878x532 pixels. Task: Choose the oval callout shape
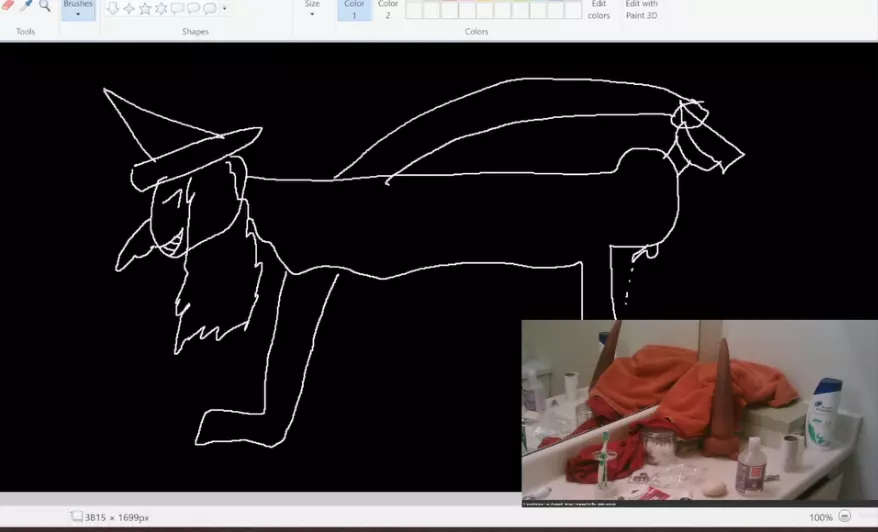(x=194, y=8)
